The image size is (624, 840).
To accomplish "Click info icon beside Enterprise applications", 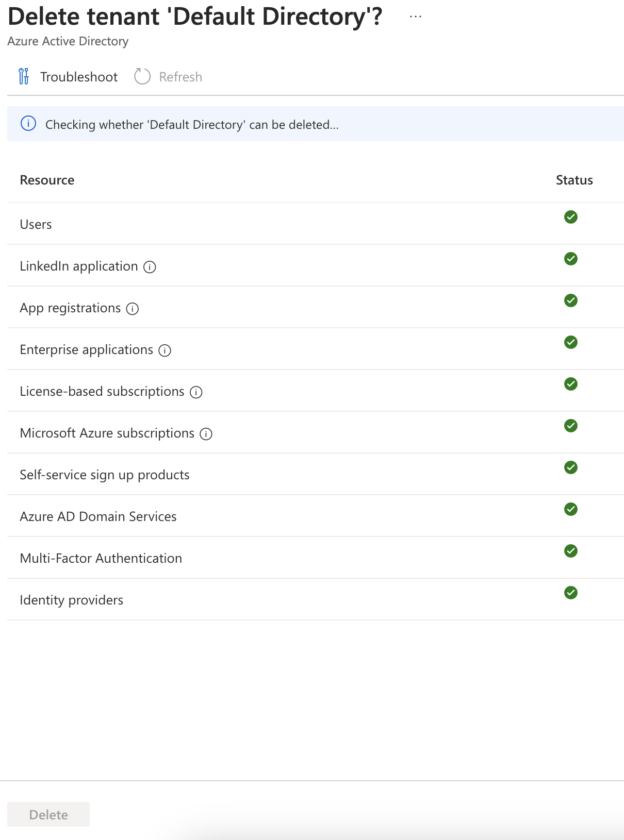I will (x=165, y=350).
